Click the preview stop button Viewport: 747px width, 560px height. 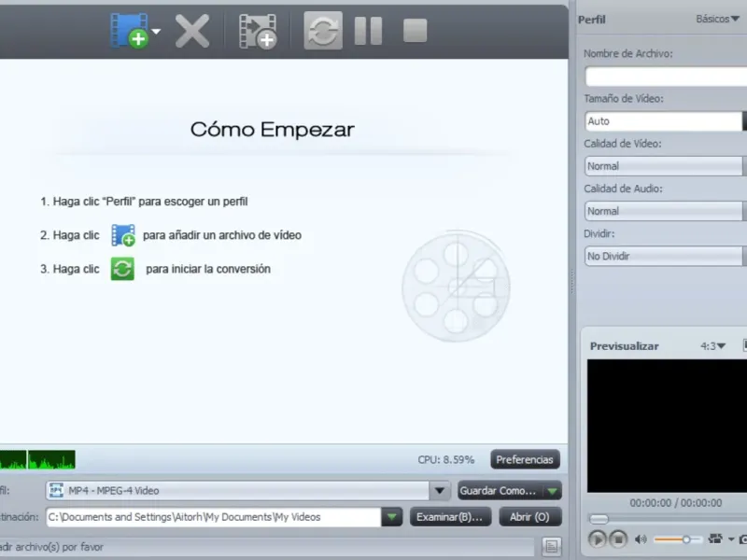(x=618, y=539)
